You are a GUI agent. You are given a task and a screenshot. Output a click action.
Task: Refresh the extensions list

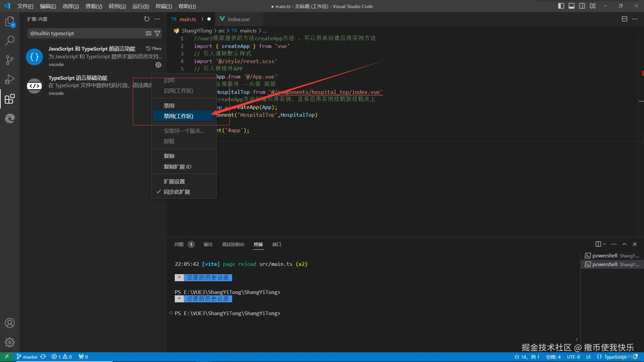[147, 19]
